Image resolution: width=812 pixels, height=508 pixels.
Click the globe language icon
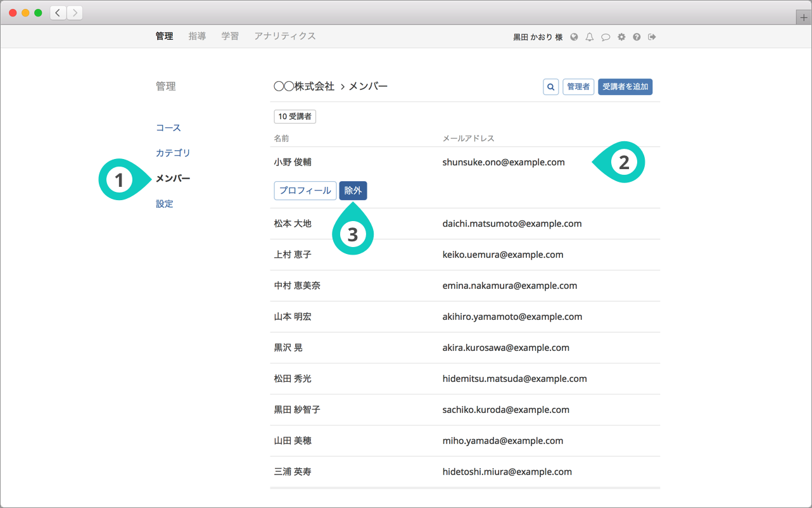tap(574, 37)
